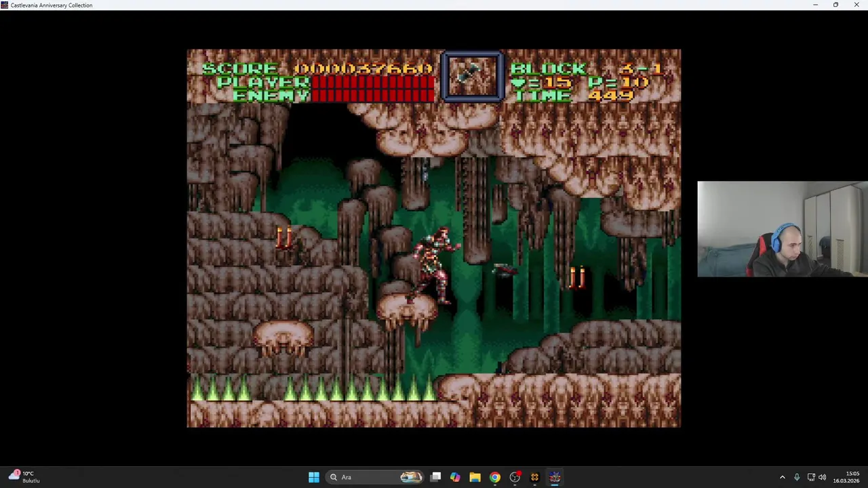Click the Castlevania Anniversary Collection title bar icon

[5, 5]
